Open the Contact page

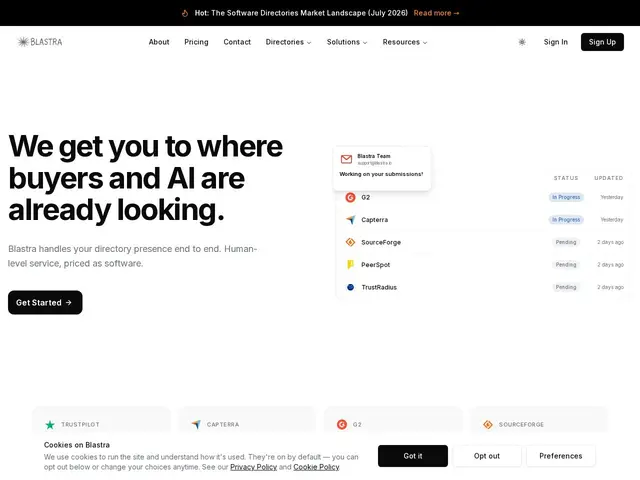(237, 42)
